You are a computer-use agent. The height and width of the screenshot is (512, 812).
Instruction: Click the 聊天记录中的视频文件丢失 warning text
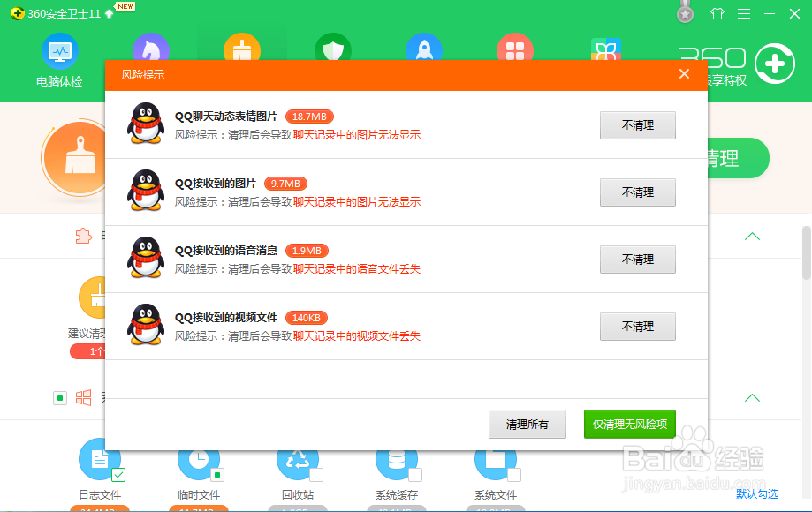coord(357,336)
